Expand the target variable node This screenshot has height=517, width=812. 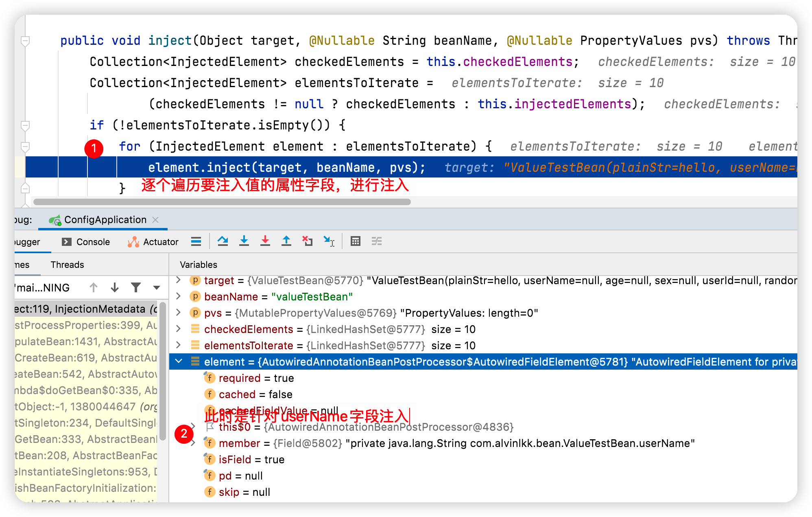point(178,280)
